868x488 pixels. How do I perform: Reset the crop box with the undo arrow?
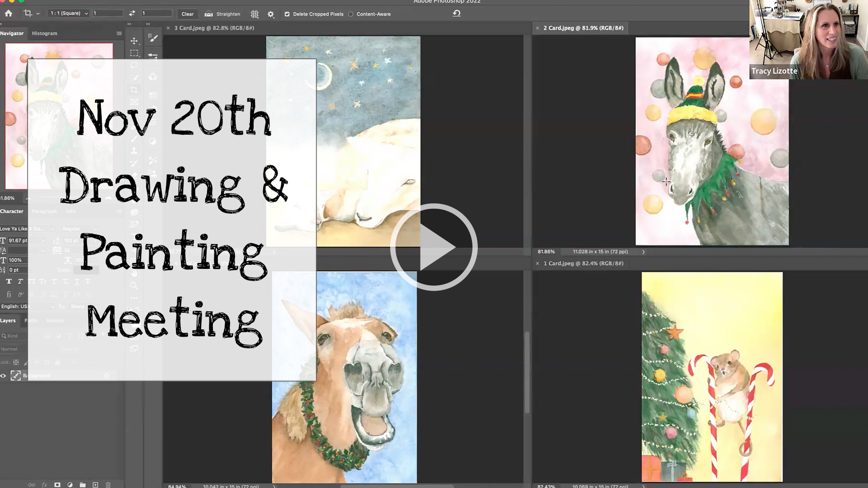[457, 13]
